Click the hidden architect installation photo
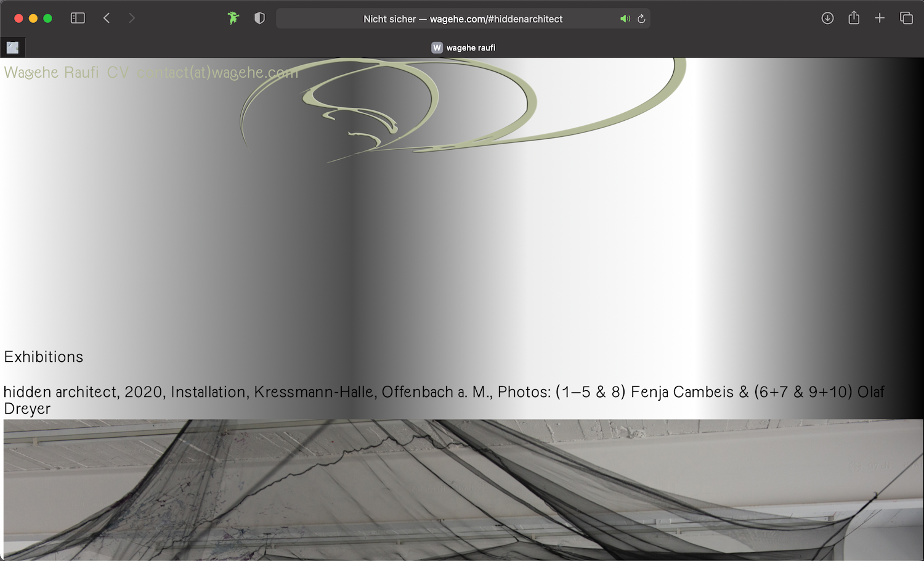The width and height of the screenshot is (924, 561). click(x=462, y=490)
